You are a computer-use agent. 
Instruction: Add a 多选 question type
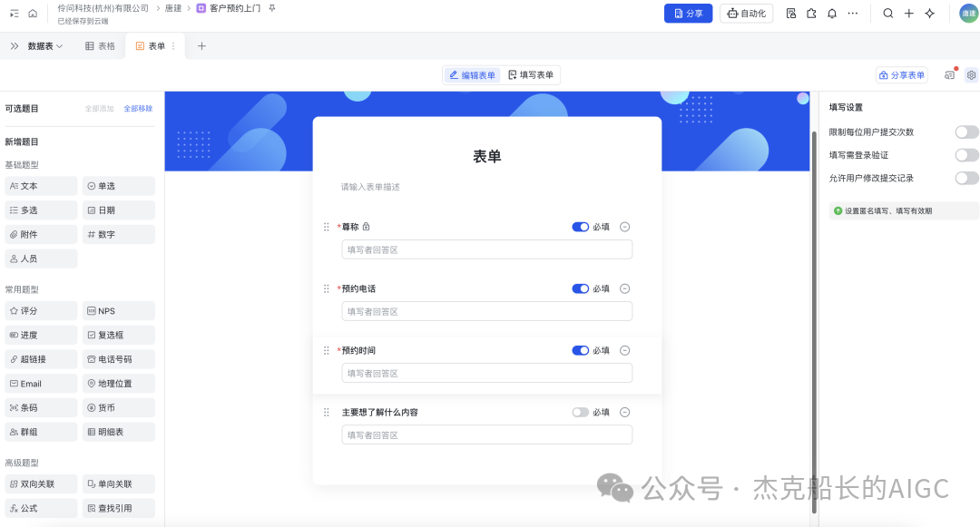coord(41,210)
